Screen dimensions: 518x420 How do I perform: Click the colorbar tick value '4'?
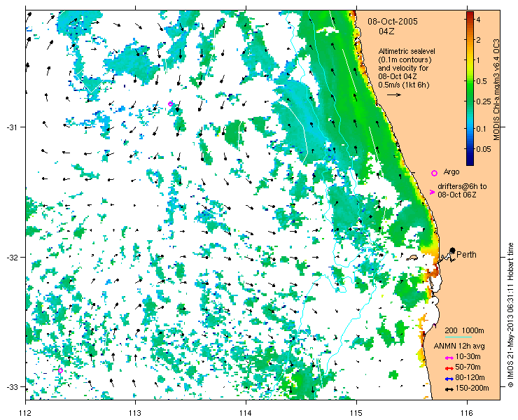[x=478, y=20]
